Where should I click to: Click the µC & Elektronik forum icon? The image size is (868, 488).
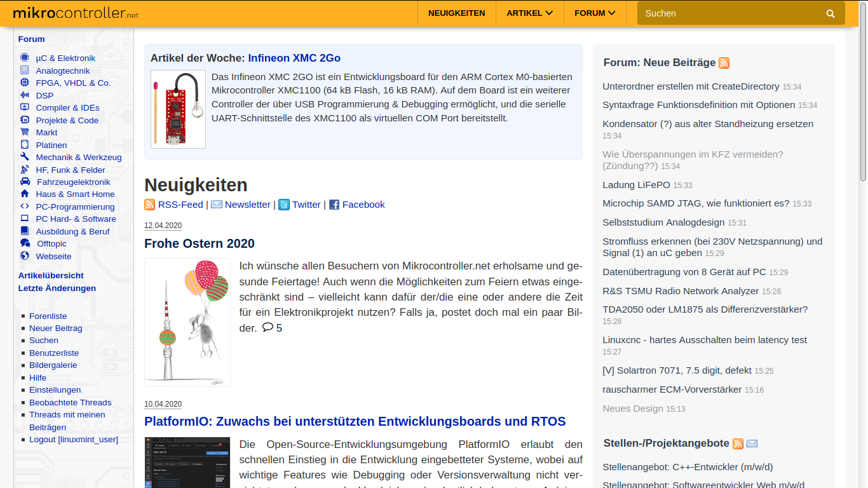pos(25,58)
